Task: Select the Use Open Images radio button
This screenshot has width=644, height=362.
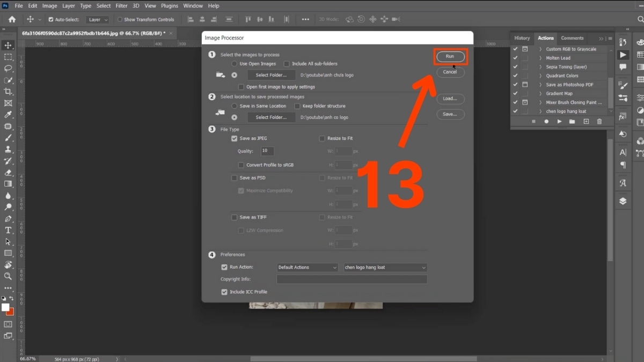Action: pyautogui.click(x=234, y=64)
